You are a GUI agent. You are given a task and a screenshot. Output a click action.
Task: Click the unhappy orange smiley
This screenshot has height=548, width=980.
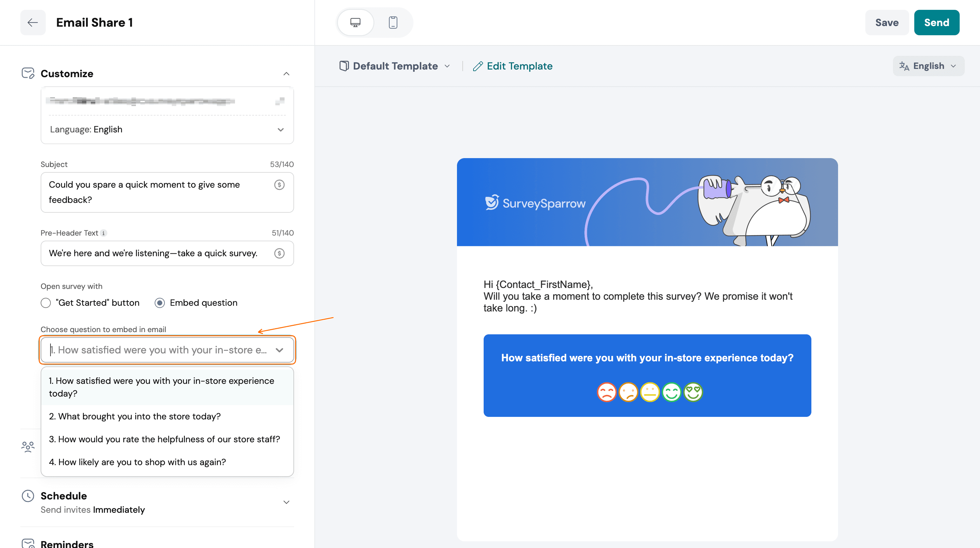[x=628, y=392]
